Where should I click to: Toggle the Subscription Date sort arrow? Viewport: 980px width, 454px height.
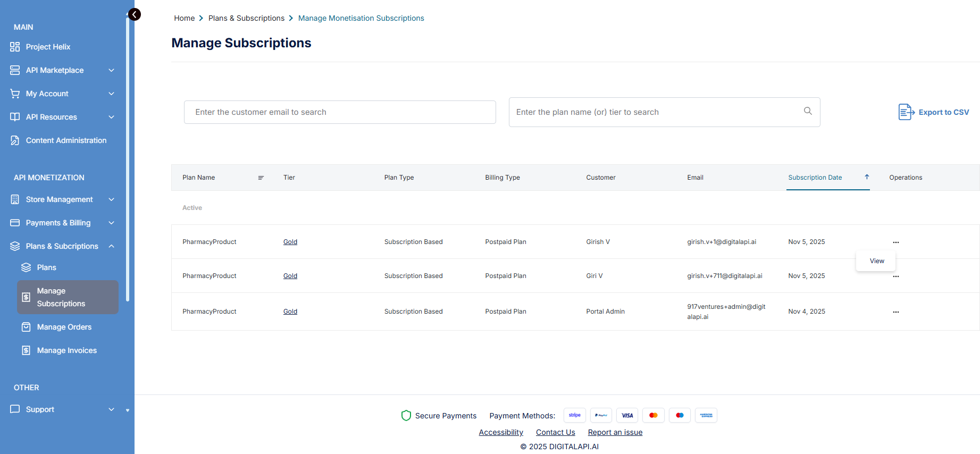click(x=867, y=177)
